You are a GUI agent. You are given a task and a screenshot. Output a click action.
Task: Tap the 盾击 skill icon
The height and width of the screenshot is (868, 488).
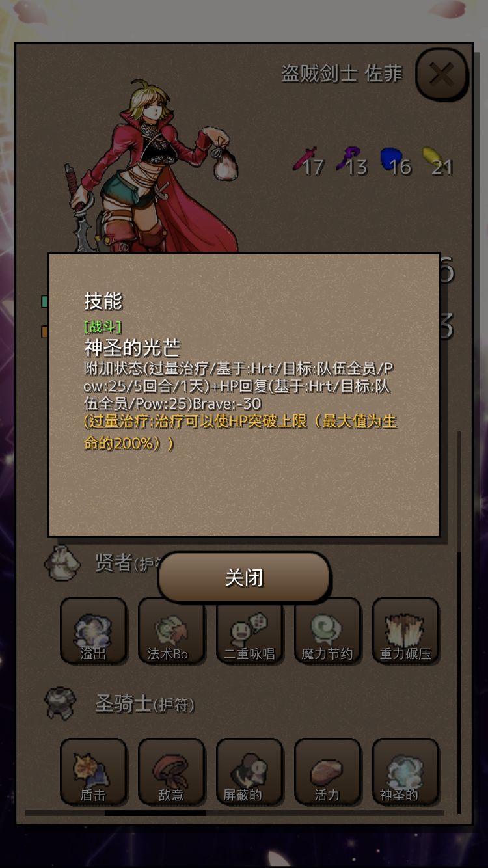pos(94,772)
